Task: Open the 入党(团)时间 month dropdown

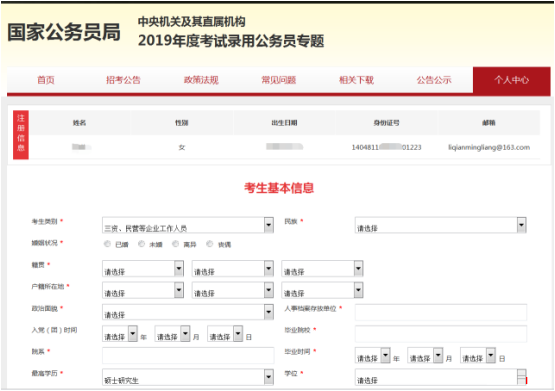Action: 173,334
